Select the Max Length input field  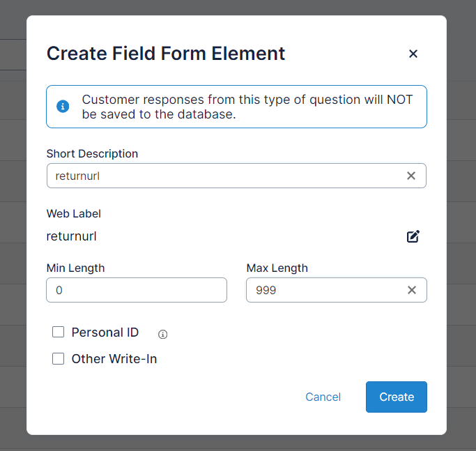[x=324, y=290]
